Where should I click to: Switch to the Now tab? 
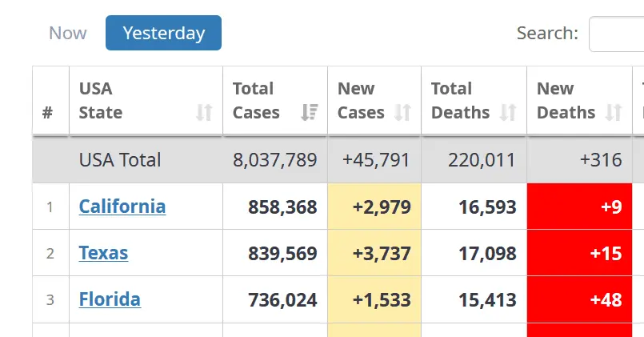pyautogui.click(x=68, y=33)
